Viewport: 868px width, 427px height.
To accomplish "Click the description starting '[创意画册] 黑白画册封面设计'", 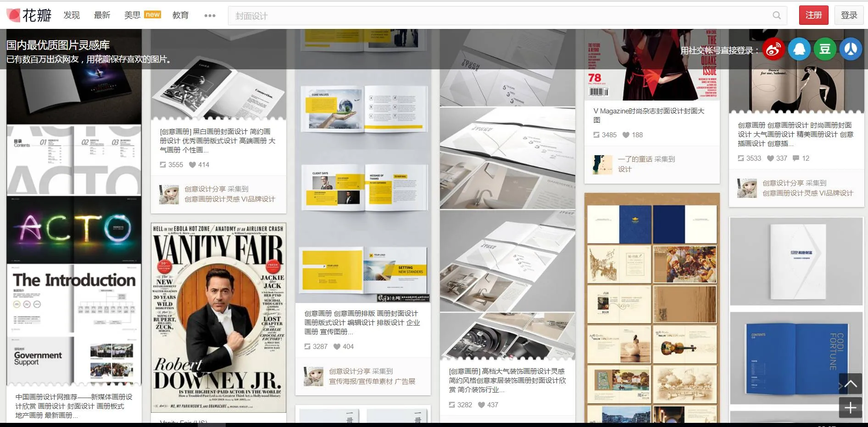I will [218, 141].
